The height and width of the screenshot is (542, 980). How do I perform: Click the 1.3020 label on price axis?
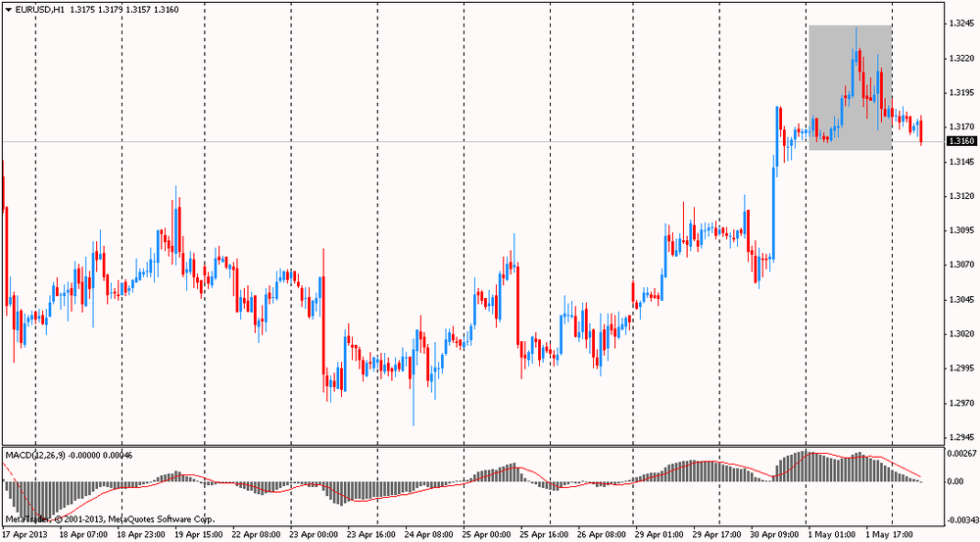(961, 333)
